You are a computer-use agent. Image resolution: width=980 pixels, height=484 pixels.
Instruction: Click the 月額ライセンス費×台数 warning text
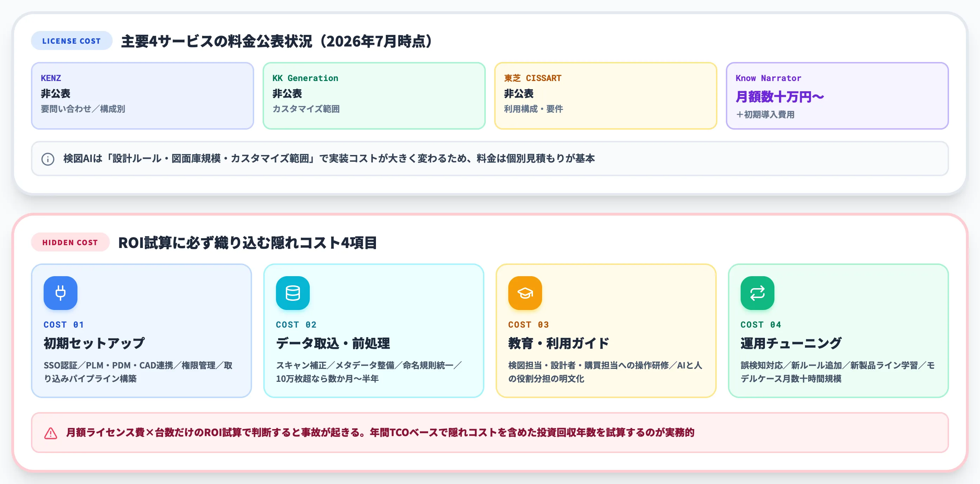[380, 433]
